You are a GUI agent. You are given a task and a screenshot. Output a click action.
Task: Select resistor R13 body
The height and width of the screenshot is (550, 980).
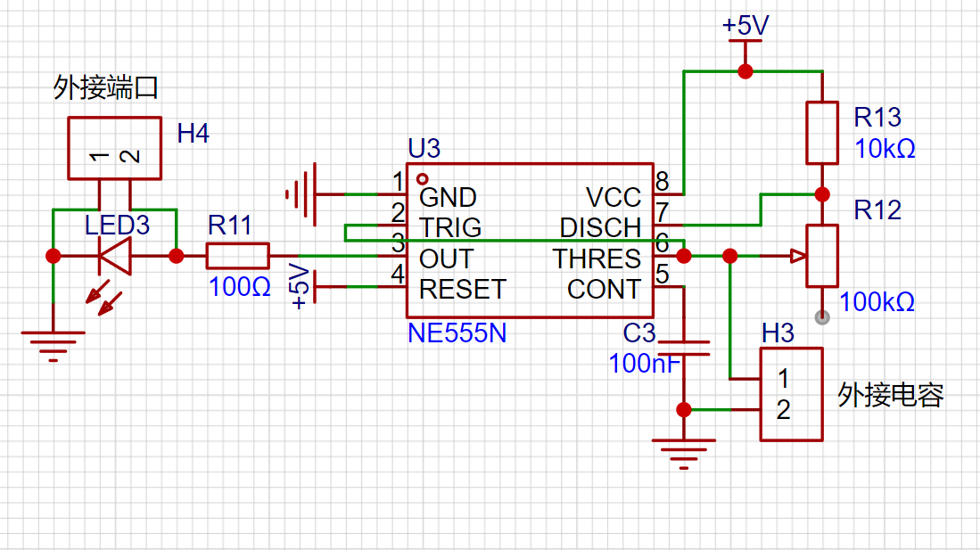(822, 133)
